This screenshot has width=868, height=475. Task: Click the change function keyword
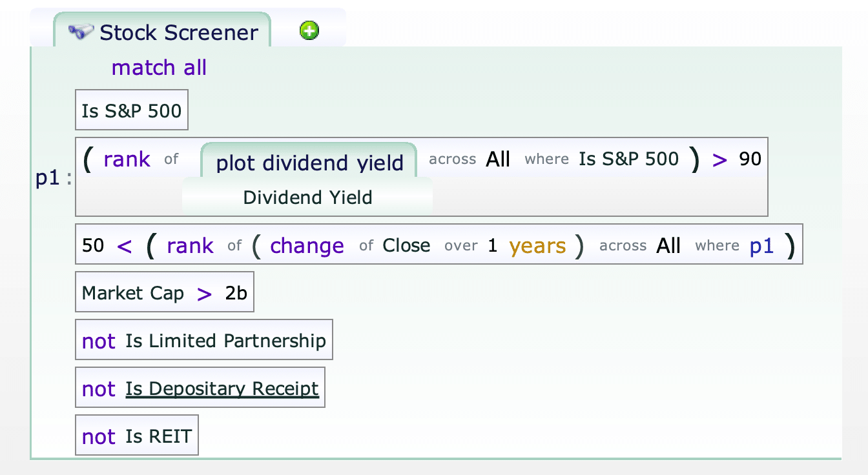[307, 245]
